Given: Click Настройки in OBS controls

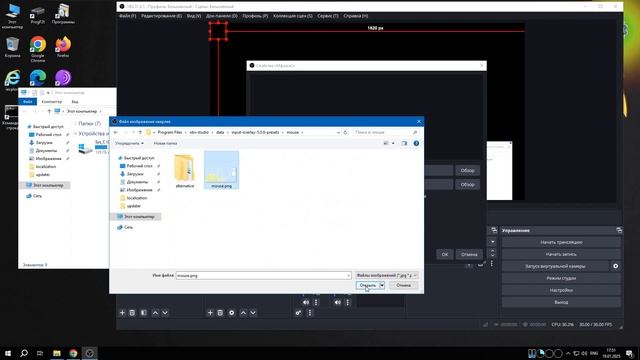Looking at the screenshot, I should coord(561,290).
